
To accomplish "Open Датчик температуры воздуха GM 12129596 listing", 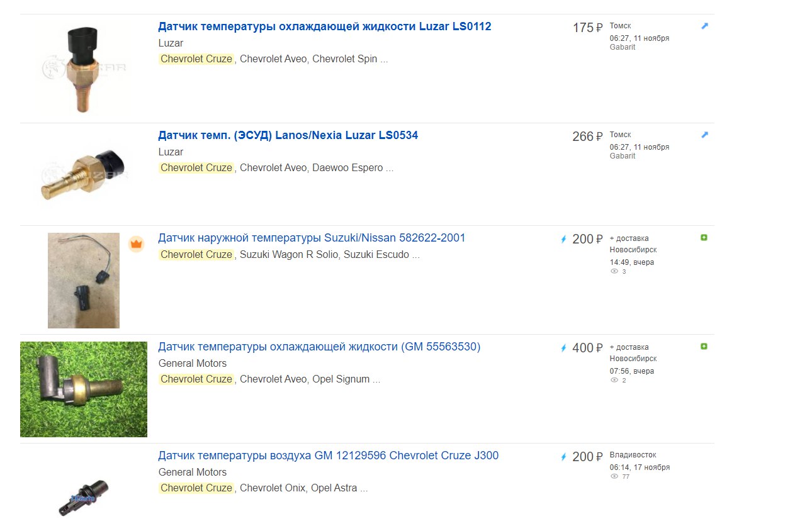I will [329, 456].
